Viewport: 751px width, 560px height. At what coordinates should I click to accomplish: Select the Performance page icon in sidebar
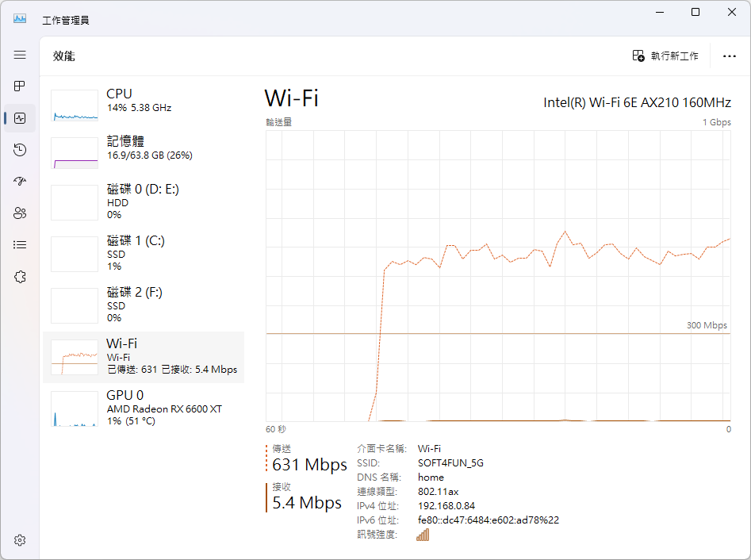(x=20, y=118)
